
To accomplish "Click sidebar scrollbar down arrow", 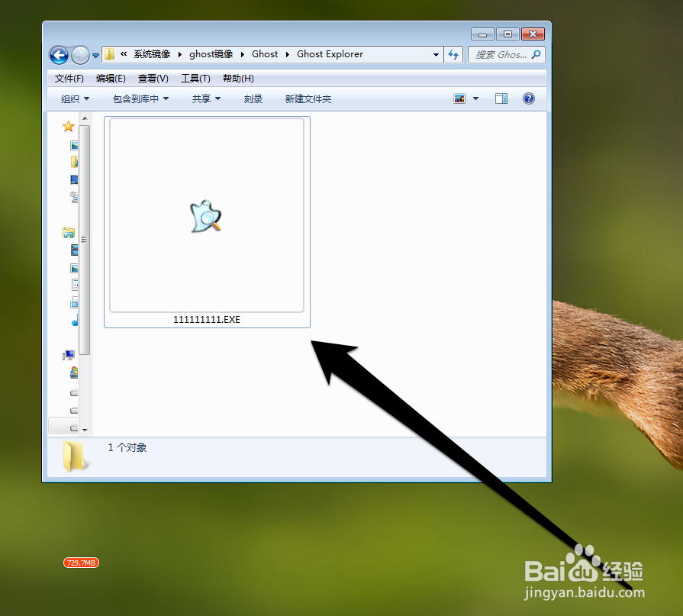I will coord(85,430).
